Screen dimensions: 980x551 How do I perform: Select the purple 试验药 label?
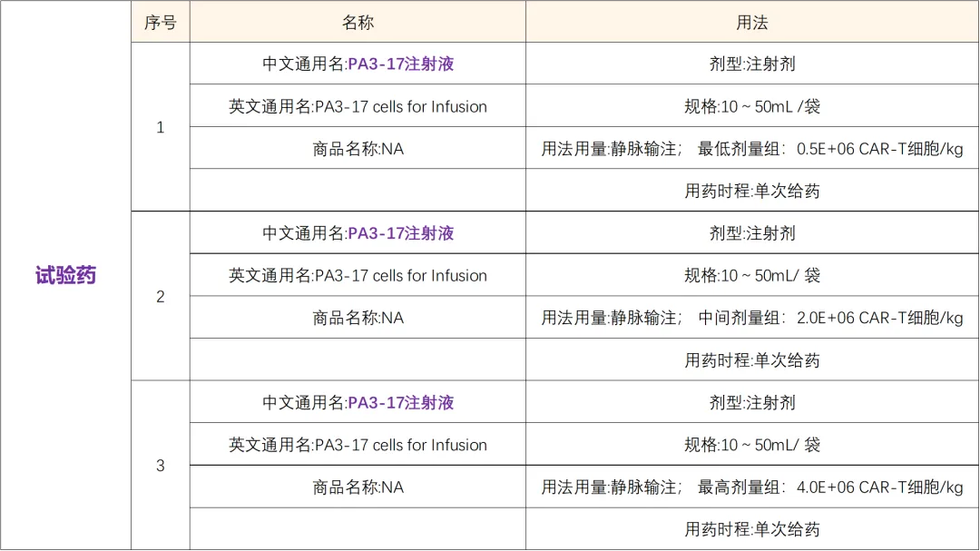[65, 276]
